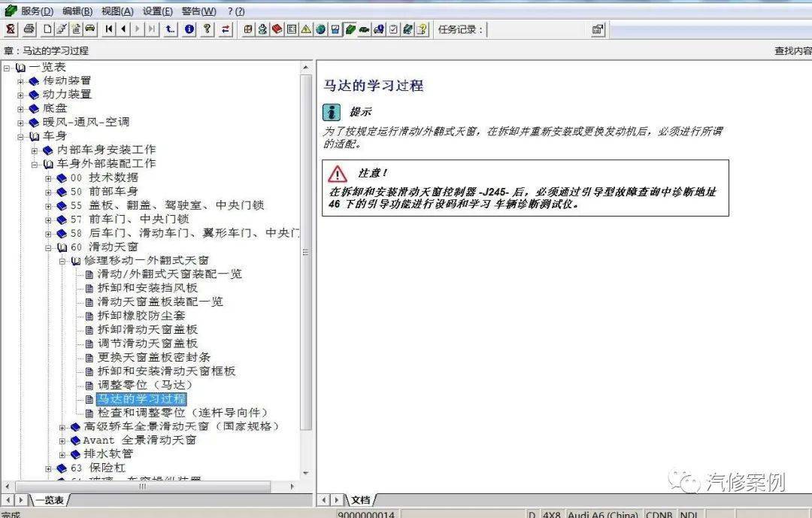This screenshot has height=518, width=812.
Task: Click the red book toolbar icon
Action: (277, 29)
